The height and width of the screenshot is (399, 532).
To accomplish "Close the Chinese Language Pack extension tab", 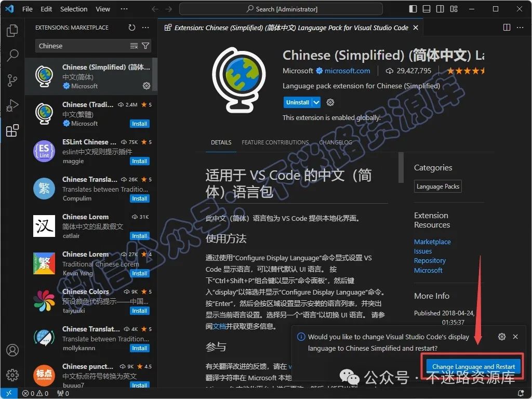I will [x=416, y=28].
